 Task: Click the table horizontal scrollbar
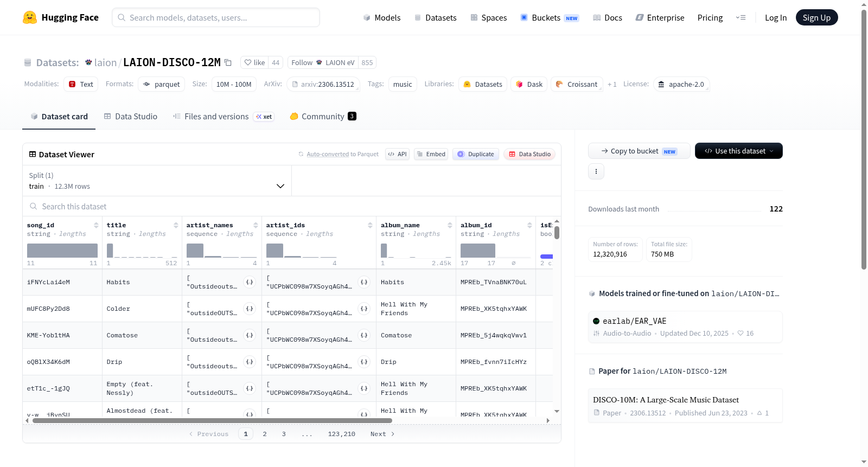pos(212,420)
